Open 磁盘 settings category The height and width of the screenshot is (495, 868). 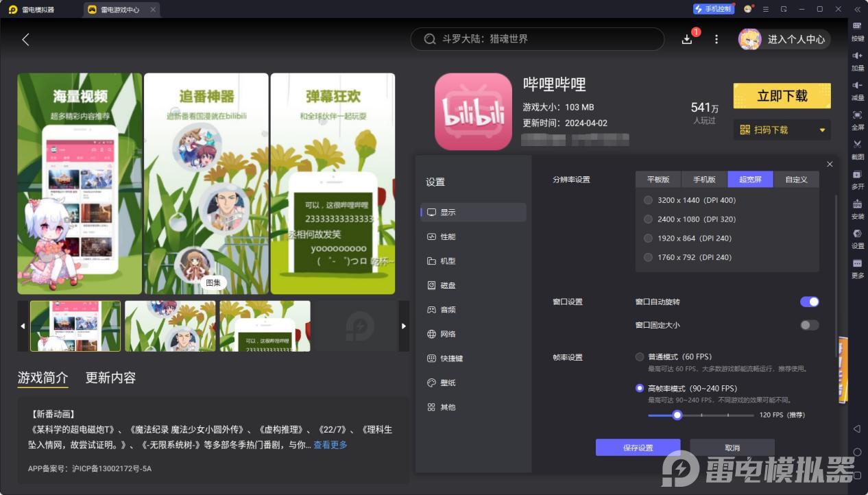coord(474,285)
